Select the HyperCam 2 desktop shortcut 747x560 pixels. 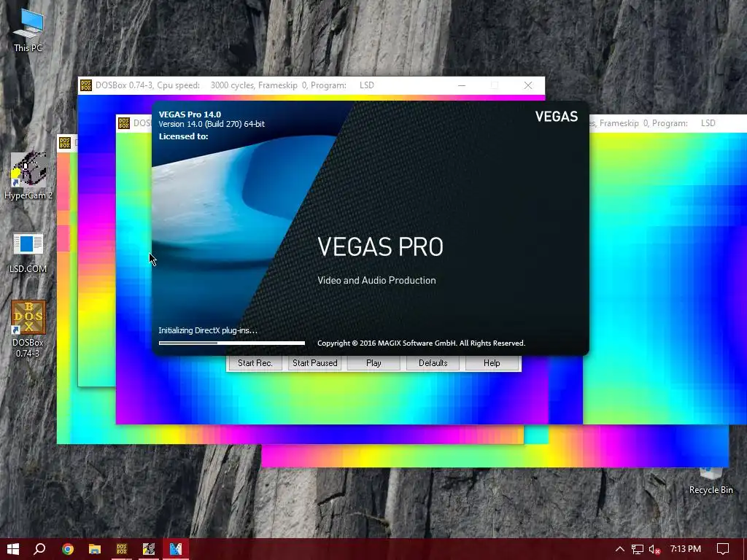click(x=28, y=175)
